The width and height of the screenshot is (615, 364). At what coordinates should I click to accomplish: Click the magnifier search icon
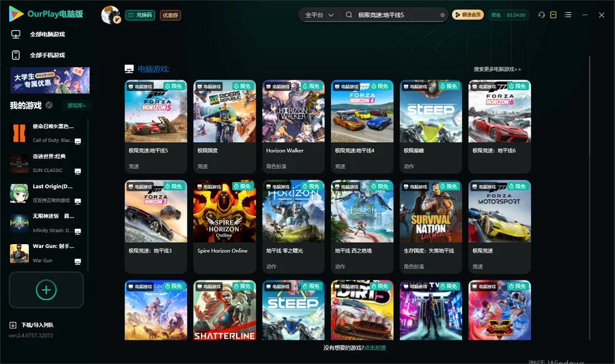349,15
